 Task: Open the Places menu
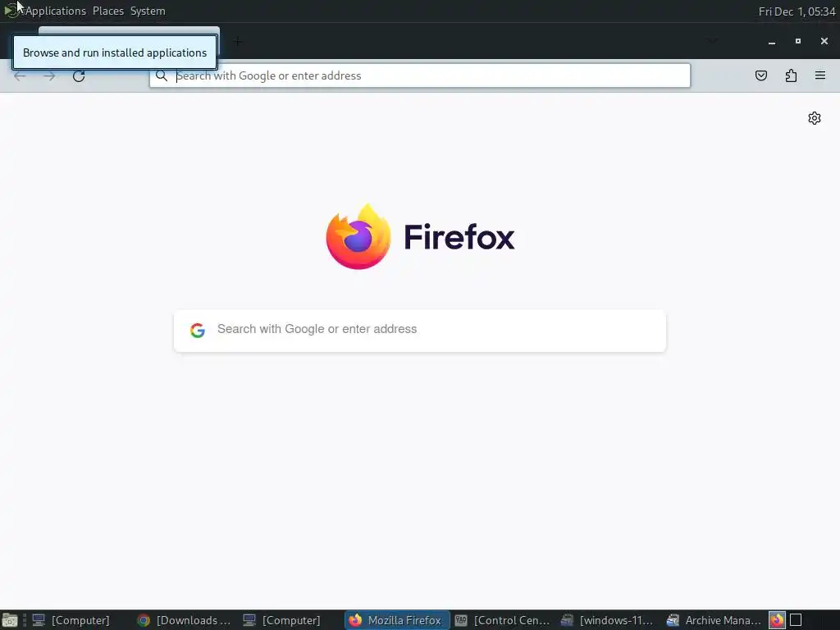tap(108, 11)
